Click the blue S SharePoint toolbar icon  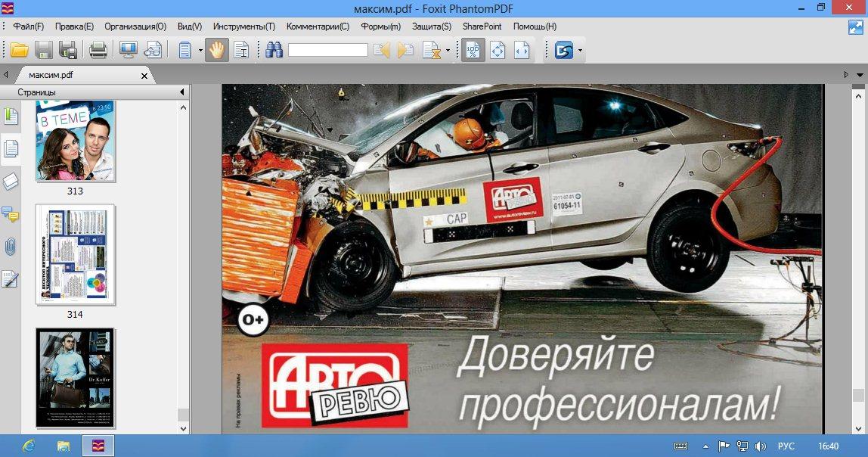(564, 51)
